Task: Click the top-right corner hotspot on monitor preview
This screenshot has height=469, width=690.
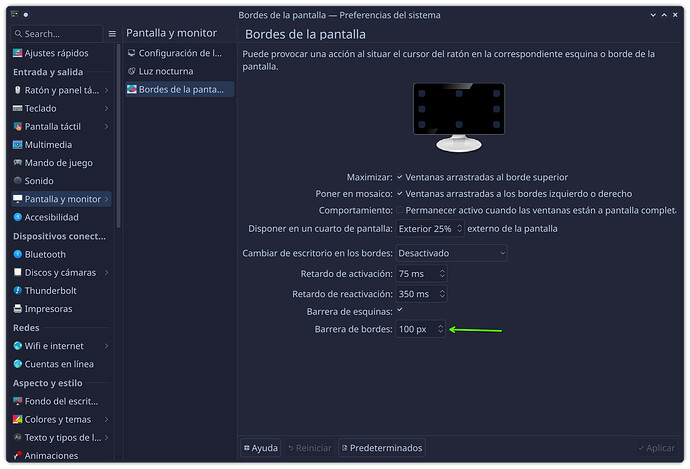Action: pyautogui.click(x=496, y=93)
